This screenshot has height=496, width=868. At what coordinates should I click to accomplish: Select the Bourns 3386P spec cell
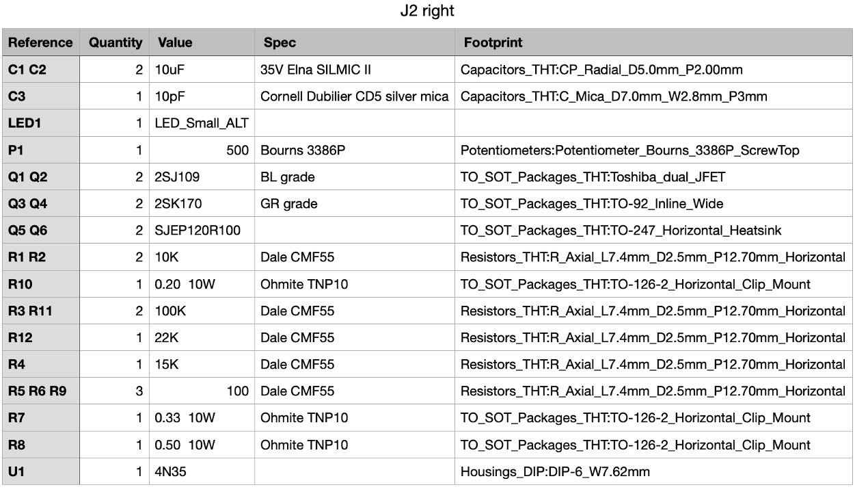[355, 150]
